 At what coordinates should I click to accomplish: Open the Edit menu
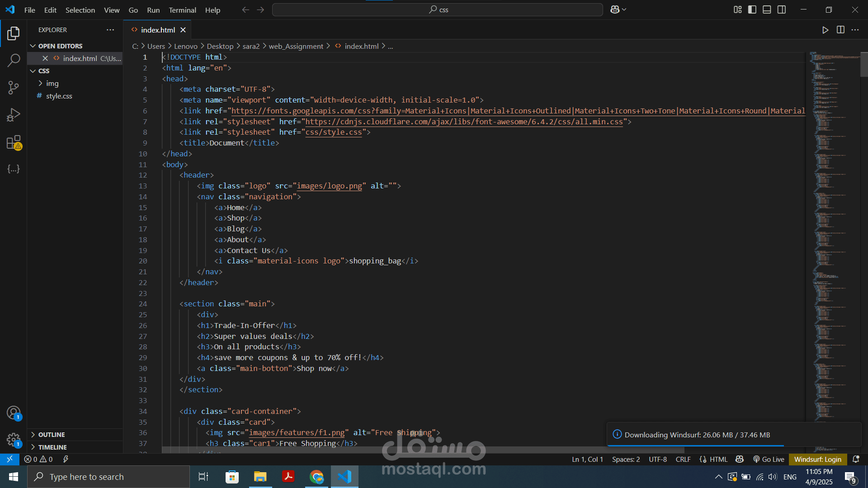50,10
